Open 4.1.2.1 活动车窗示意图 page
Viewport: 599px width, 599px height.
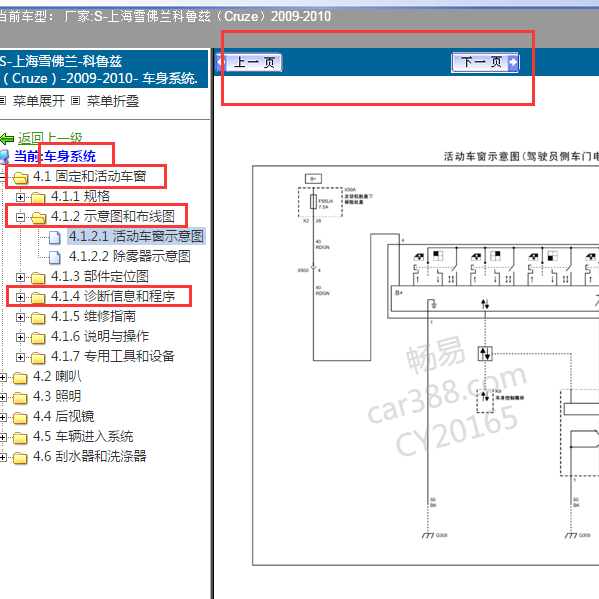[136, 236]
